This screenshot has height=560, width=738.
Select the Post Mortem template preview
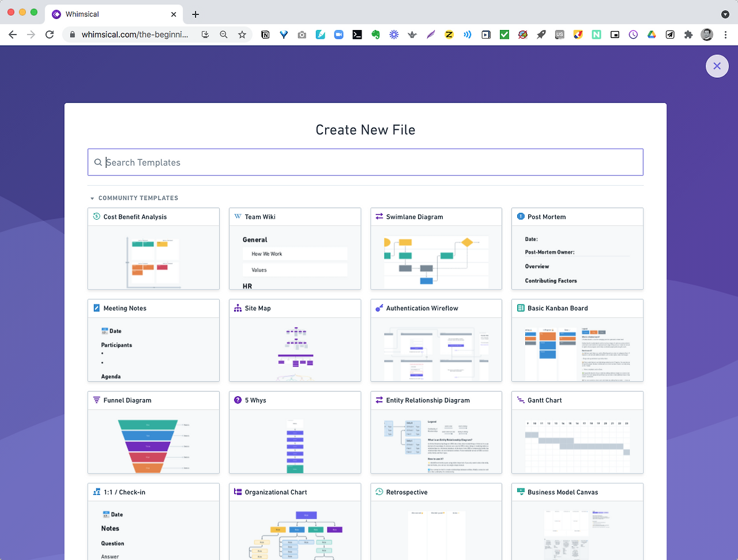tap(577, 257)
